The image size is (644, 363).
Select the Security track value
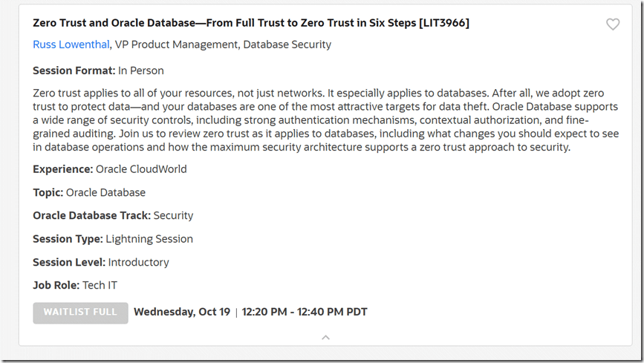click(x=173, y=215)
